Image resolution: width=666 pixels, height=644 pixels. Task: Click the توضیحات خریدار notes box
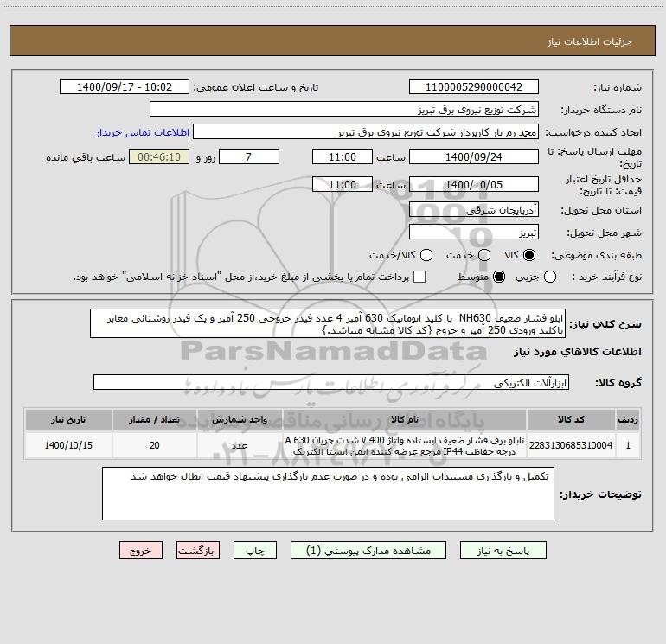pyautogui.click(x=328, y=494)
